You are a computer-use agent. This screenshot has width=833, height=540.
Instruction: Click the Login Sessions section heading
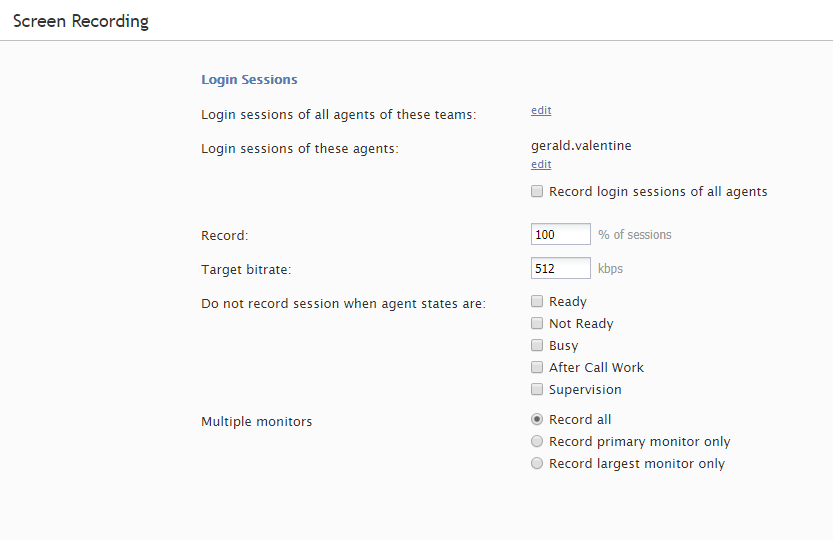pyautogui.click(x=249, y=80)
